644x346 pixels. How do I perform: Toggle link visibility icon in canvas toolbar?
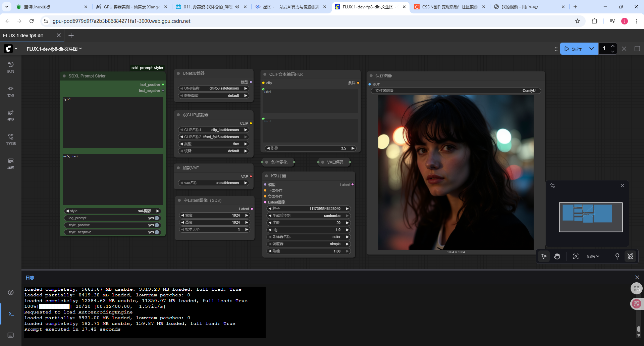(x=631, y=256)
